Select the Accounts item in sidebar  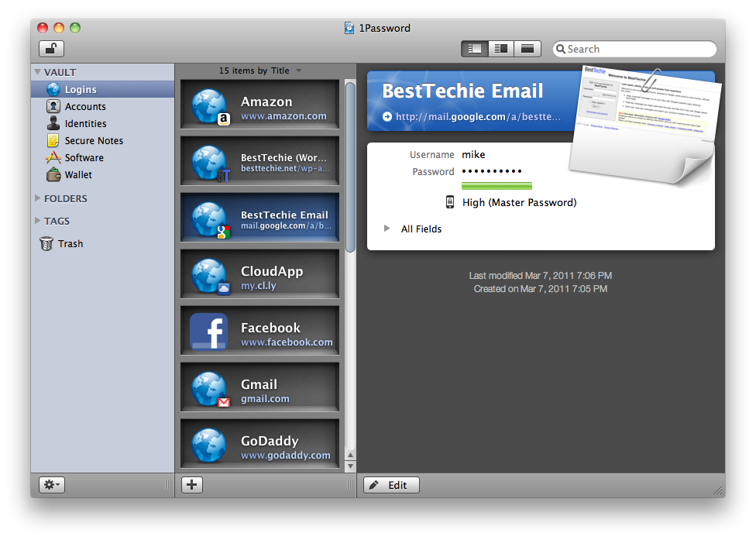pos(84,107)
